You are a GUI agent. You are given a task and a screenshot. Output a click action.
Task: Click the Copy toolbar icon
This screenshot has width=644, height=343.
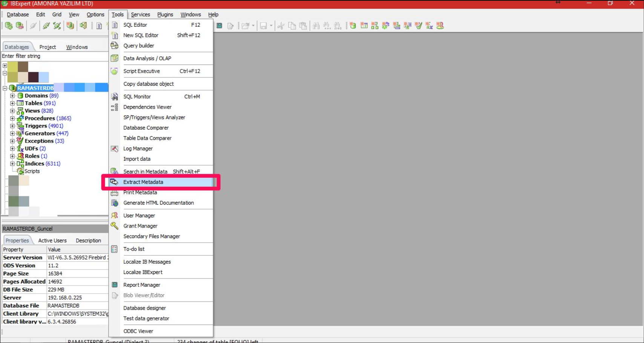click(292, 26)
